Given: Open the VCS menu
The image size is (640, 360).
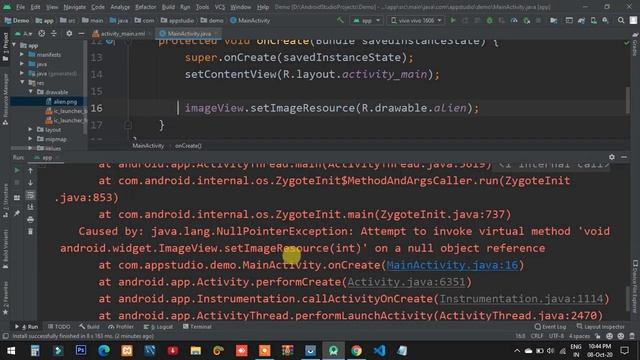Looking at the screenshot, I should point(220,7).
